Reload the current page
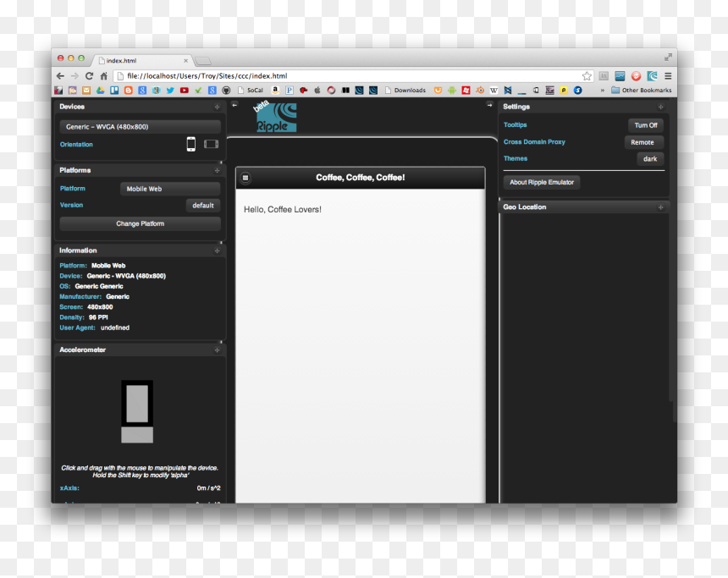The width and height of the screenshot is (728, 578). [x=89, y=75]
